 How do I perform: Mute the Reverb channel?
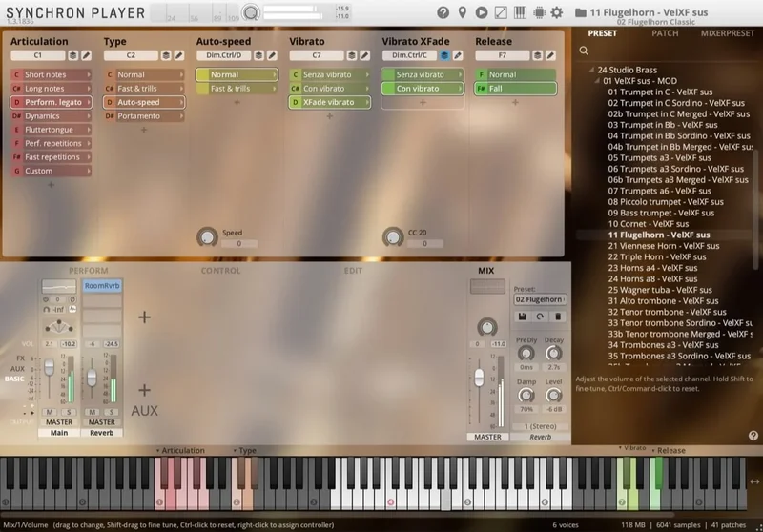92,412
